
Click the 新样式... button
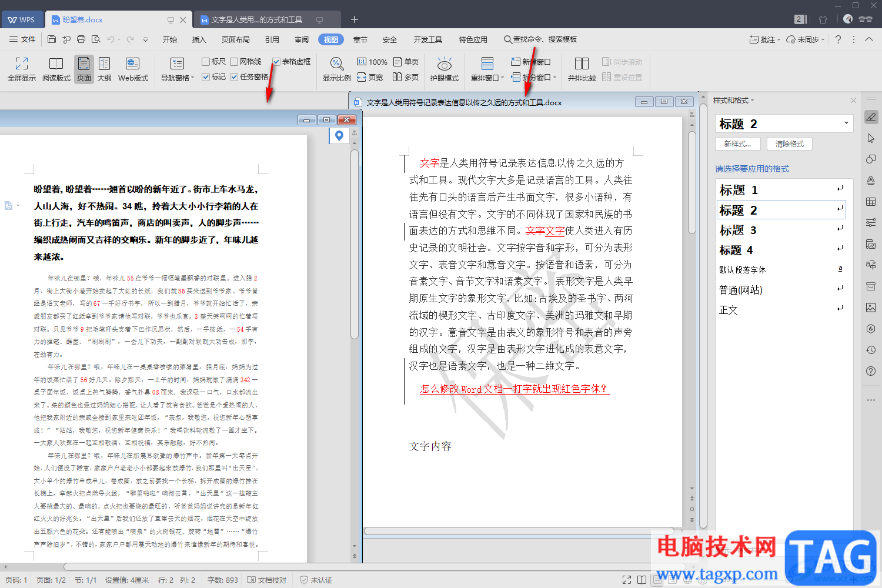737,143
